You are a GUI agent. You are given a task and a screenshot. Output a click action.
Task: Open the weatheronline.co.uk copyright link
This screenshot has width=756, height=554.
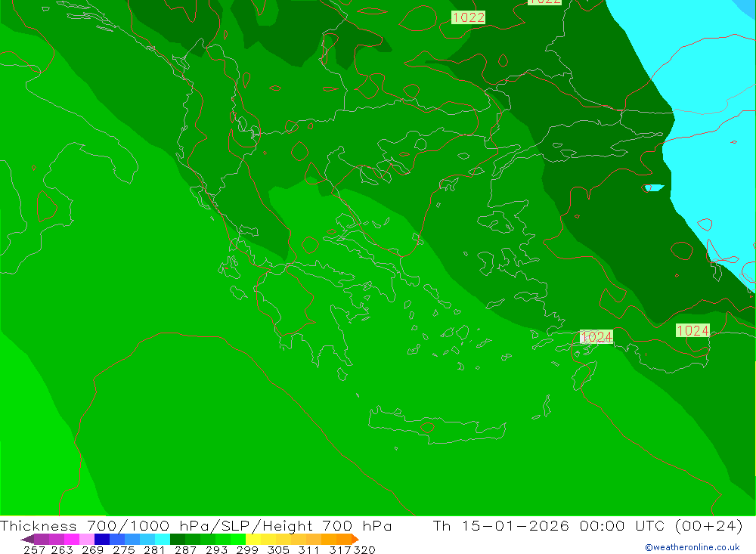(x=692, y=547)
